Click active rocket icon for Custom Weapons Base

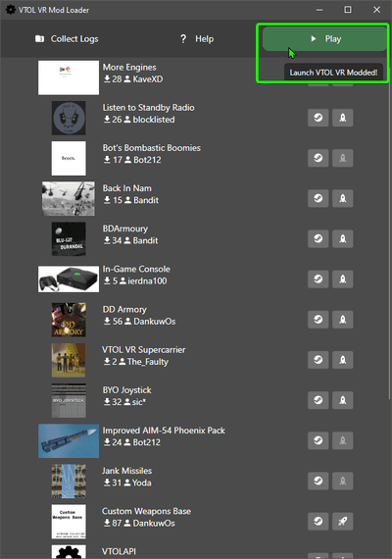tap(342, 521)
